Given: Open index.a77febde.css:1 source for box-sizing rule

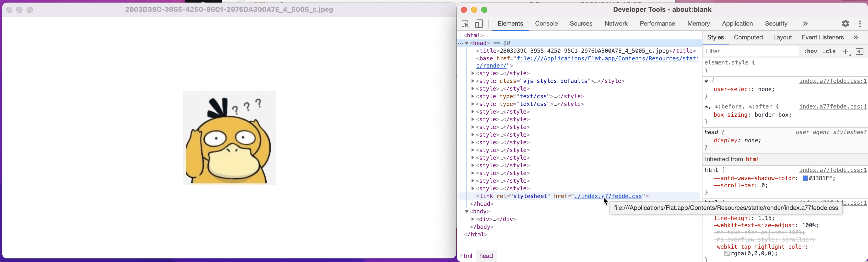Looking at the screenshot, I should pyautogui.click(x=833, y=107).
